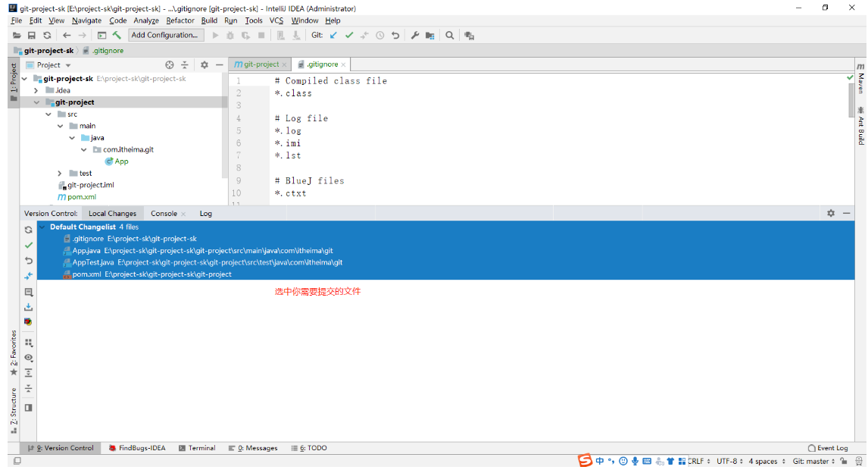Click the editor vertical scrollbar

click(851, 100)
